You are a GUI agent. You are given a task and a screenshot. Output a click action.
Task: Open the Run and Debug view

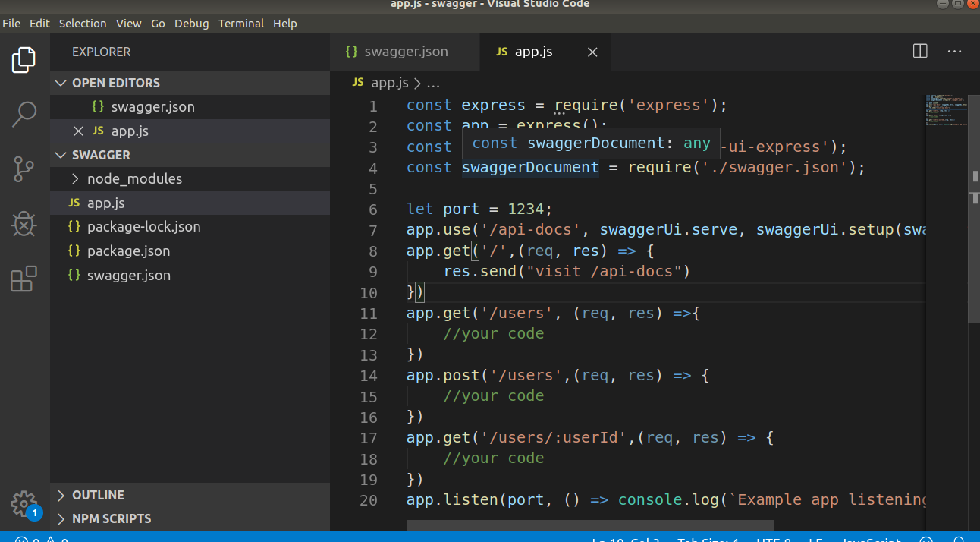tap(24, 224)
